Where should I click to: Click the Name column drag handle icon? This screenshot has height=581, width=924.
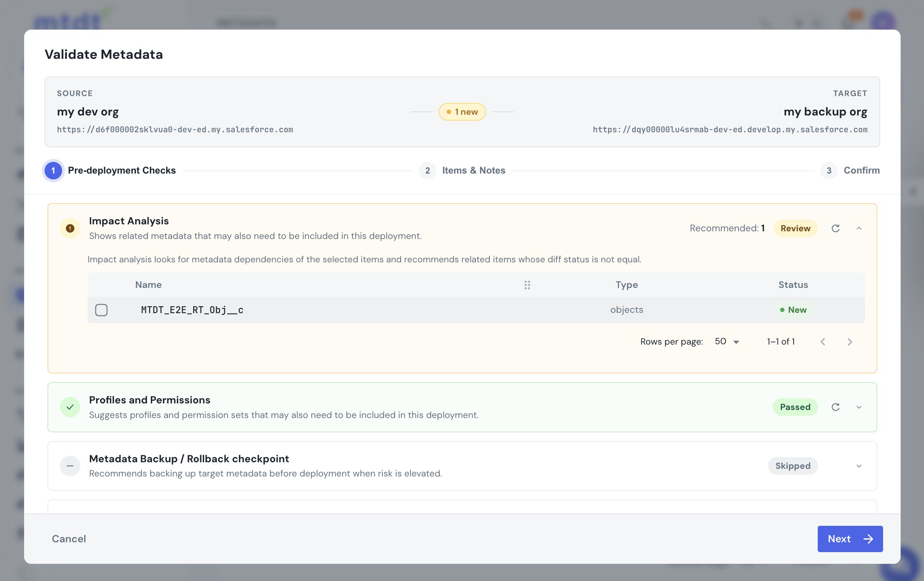[527, 285]
